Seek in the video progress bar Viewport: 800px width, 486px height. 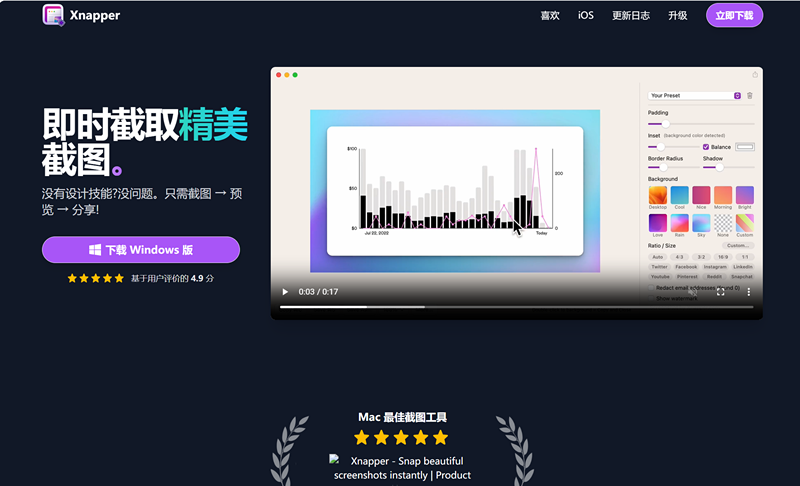click(x=516, y=307)
